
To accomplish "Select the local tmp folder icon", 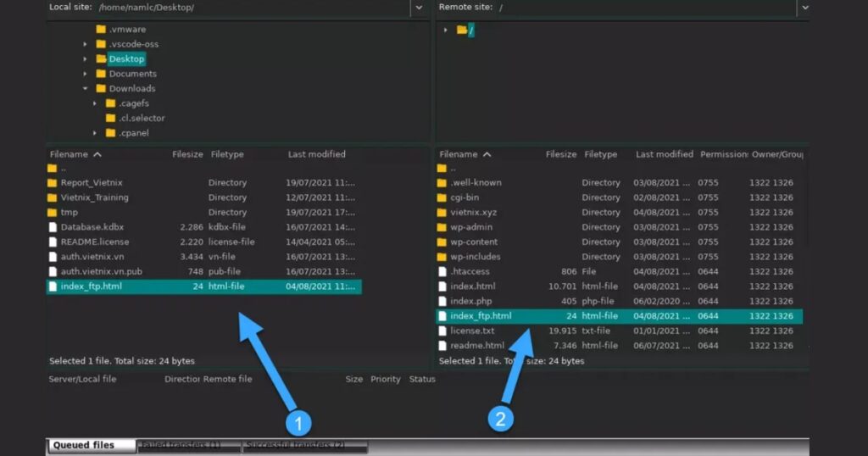I will (x=52, y=213).
